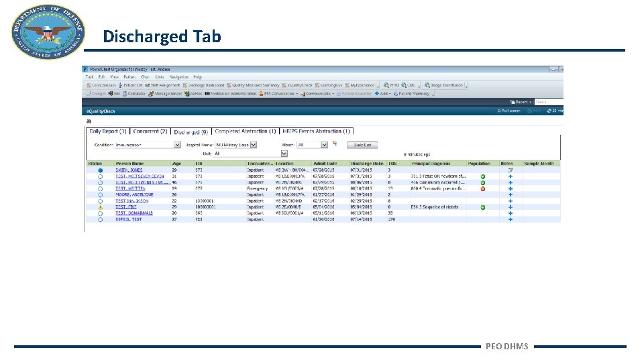Open PM Conversation
Screen dimensions: 644x362
(x=276, y=94)
